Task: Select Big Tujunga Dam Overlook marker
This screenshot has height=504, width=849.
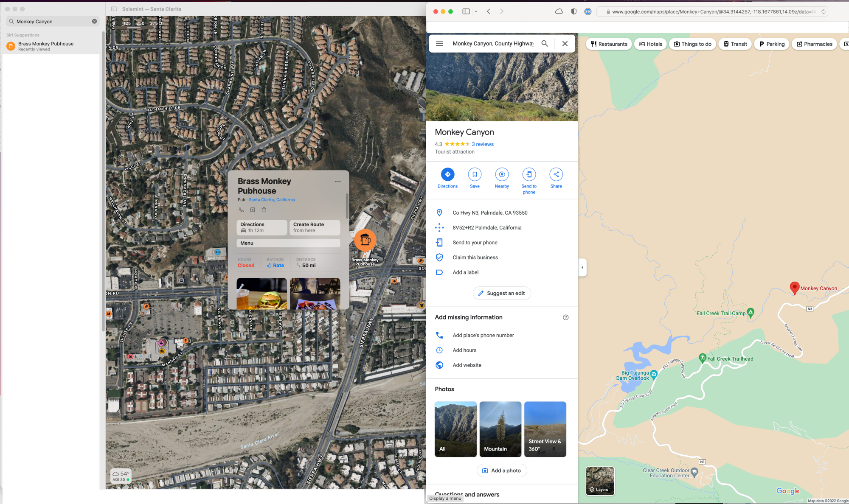Action: pyautogui.click(x=654, y=374)
